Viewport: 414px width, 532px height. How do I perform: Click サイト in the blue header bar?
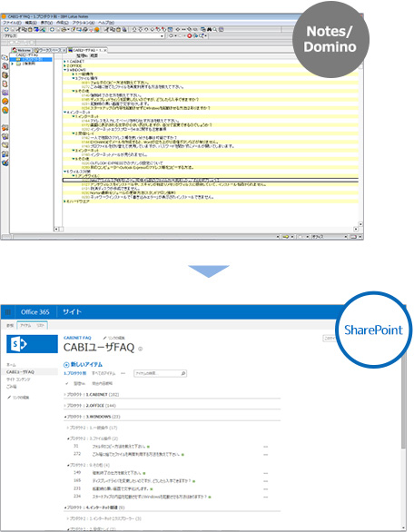pos(72,312)
